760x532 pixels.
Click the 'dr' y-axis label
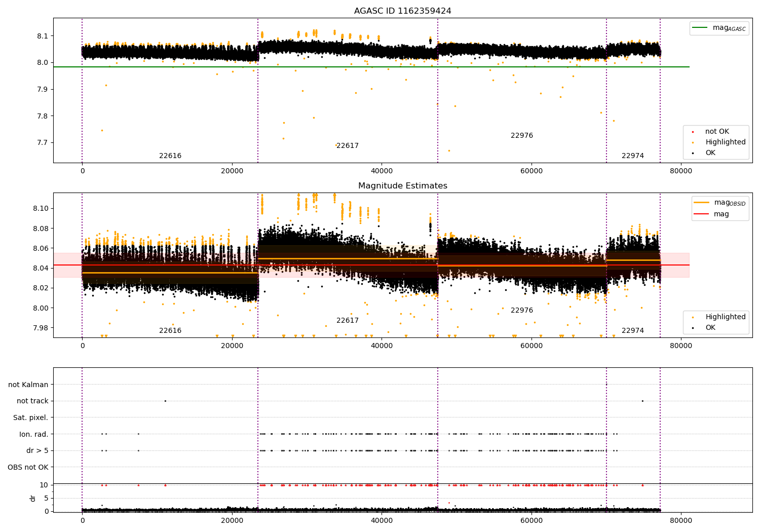pos(33,498)
